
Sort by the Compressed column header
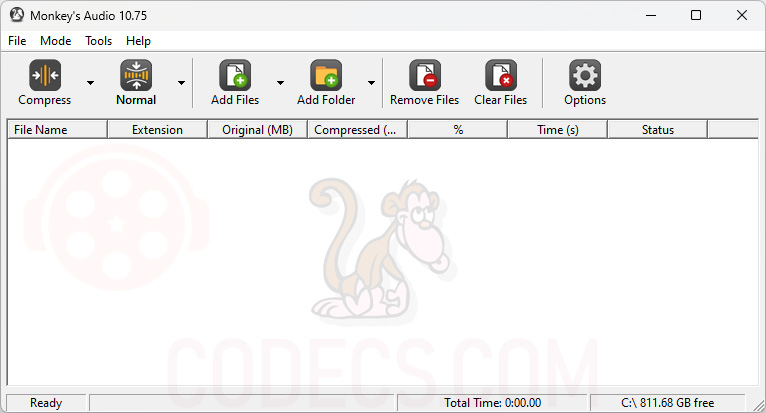(x=358, y=130)
